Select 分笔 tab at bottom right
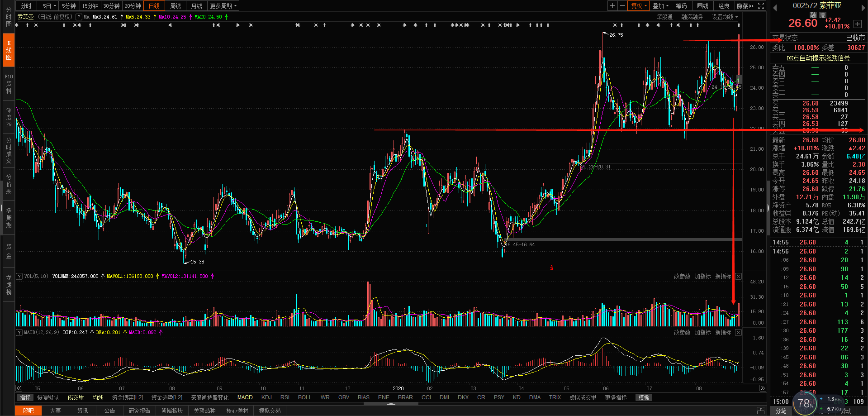The width and height of the screenshot is (868, 416). (781, 411)
